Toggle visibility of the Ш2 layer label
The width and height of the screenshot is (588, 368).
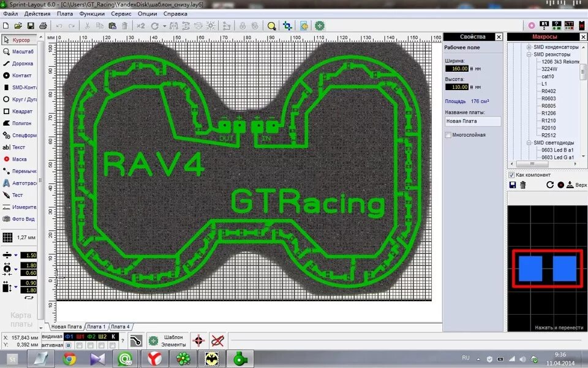click(x=102, y=337)
